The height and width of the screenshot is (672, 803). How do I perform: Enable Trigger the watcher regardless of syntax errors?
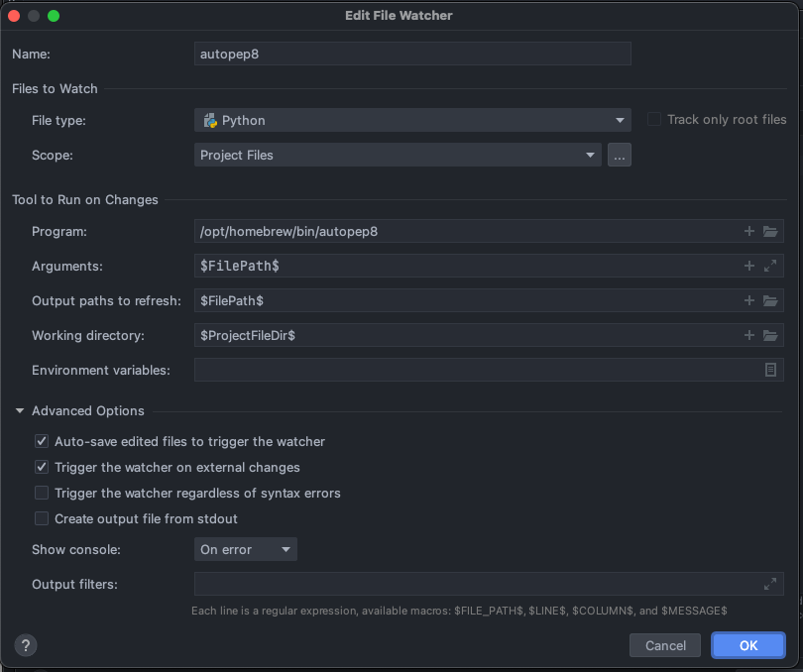pyautogui.click(x=42, y=493)
